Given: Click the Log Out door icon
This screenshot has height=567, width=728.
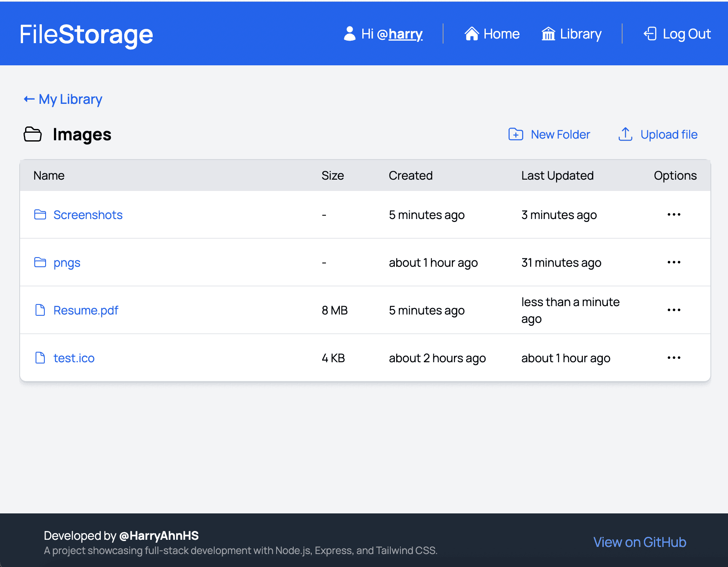Looking at the screenshot, I should 650,34.
